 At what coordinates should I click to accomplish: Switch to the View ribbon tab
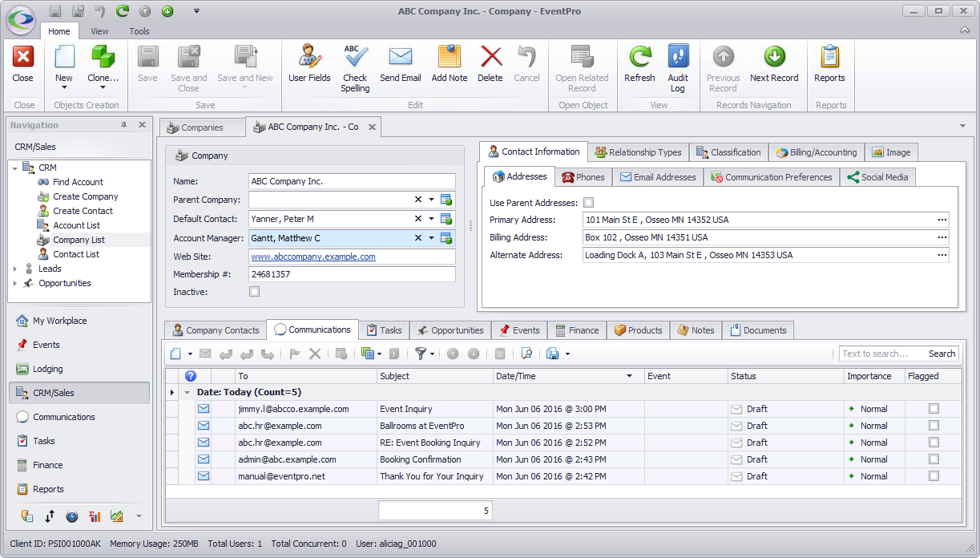tap(99, 31)
